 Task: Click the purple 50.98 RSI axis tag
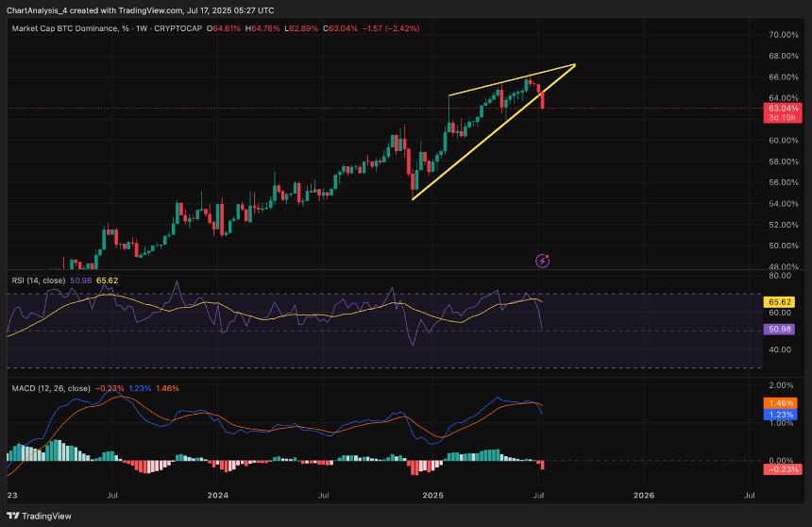(779, 331)
